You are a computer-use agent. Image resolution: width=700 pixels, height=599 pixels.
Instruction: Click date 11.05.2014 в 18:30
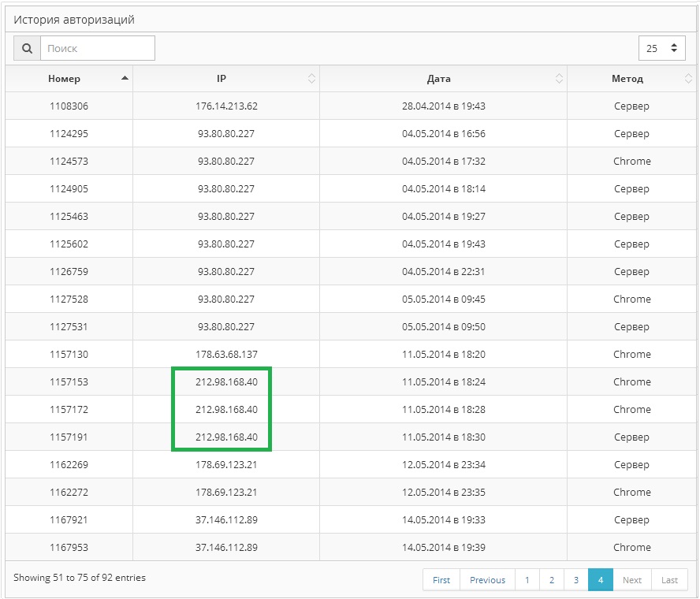point(443,437)
